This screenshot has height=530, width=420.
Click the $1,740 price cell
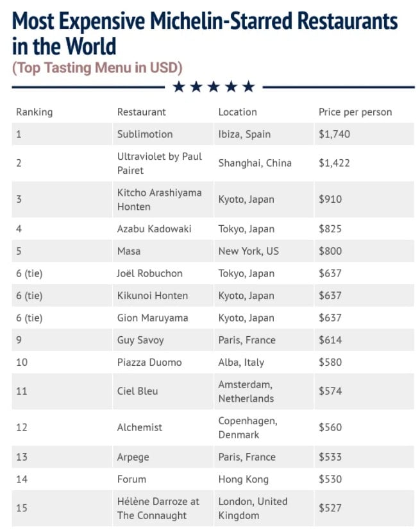pyautogui.click(x=334, y=134)
